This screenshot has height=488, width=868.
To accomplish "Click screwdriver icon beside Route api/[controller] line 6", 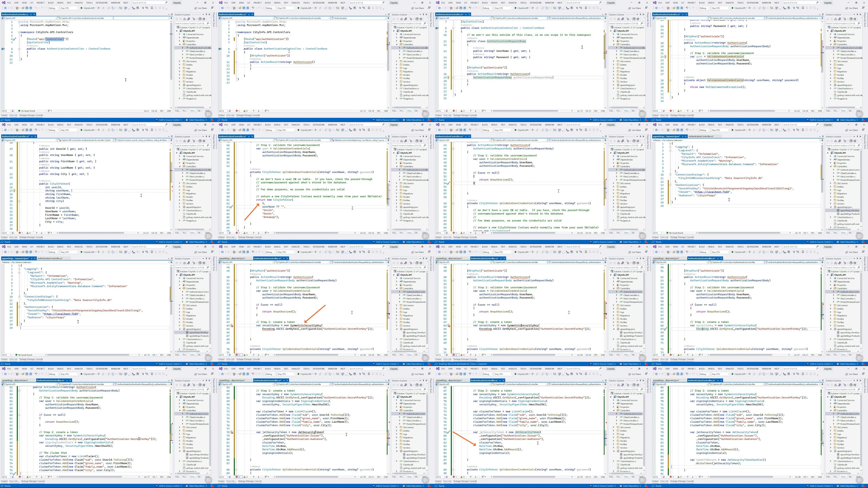I will click(x=14, y=39).
